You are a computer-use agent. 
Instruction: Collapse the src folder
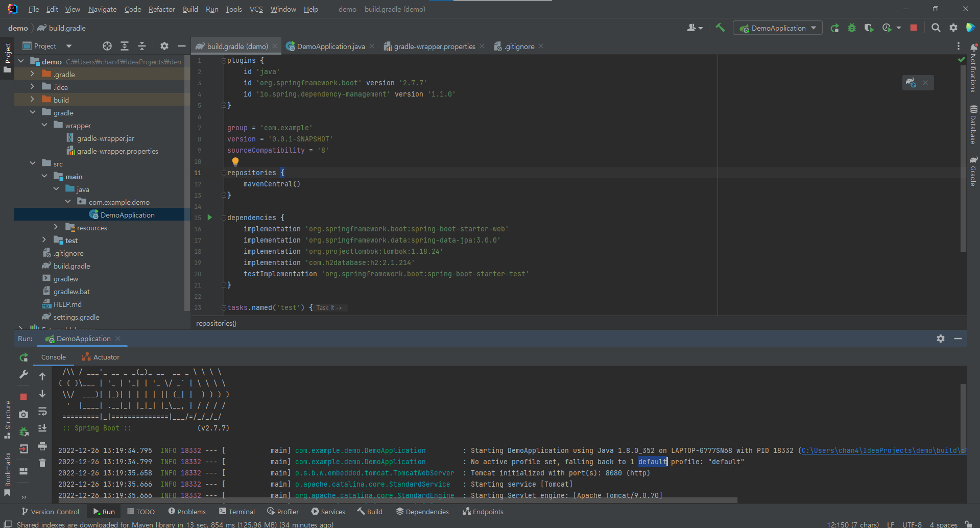pyautogui.click(x=32, y=163)
